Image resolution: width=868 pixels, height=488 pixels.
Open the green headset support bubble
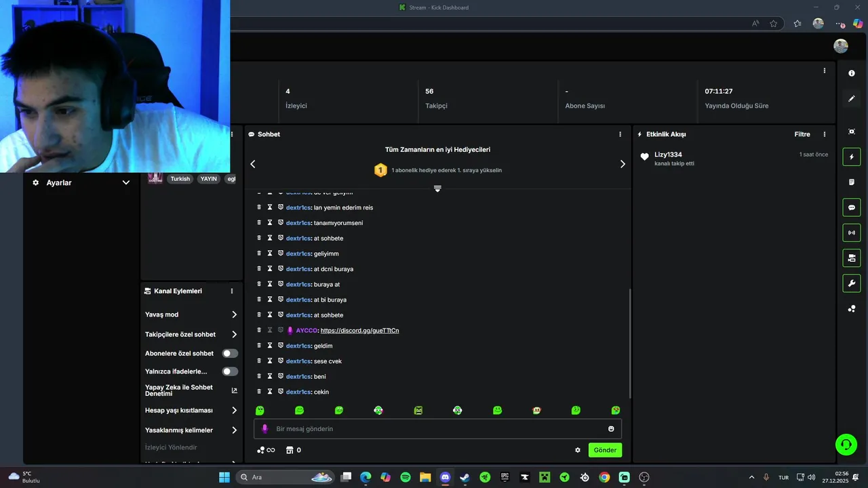(x=846, y=445)
